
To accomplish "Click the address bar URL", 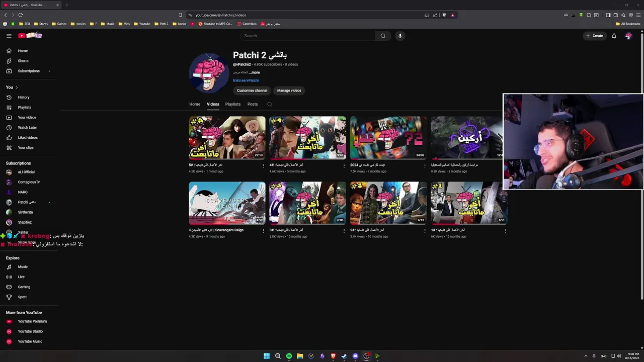I will [221, 15].
